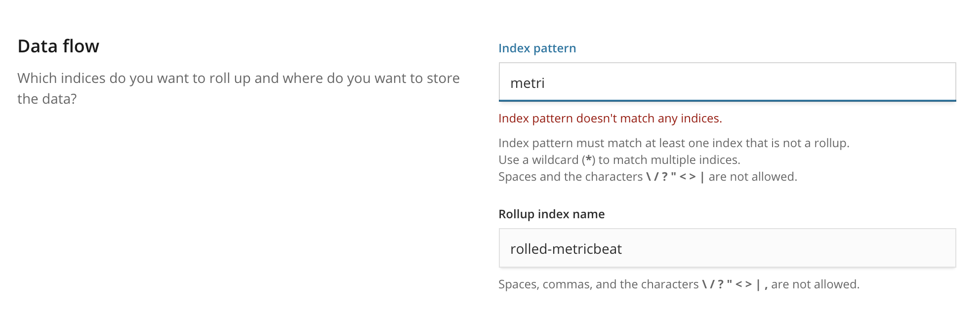Click the 'Index pattern' blue label text
The image size is (980, 316).
(x=537, y=48)
